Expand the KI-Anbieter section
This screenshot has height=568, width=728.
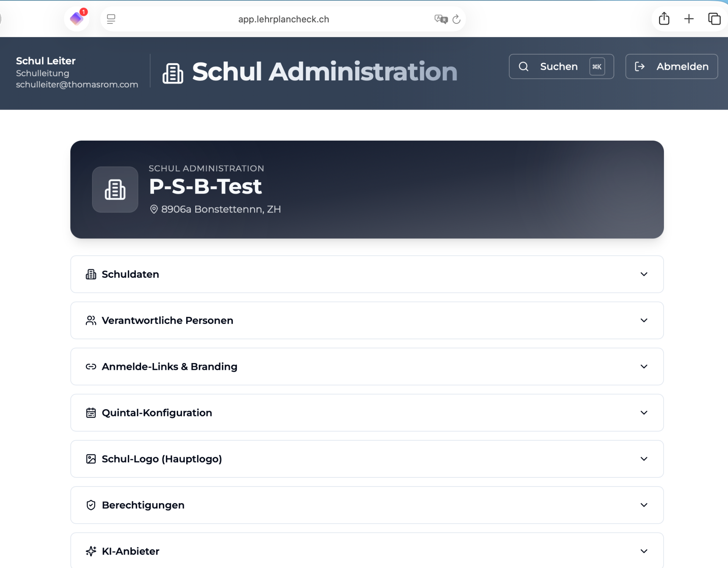click(367, 550)
